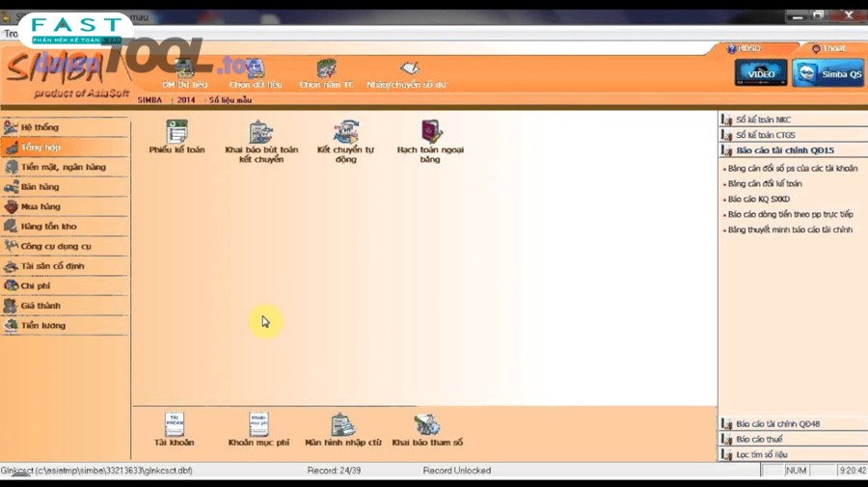This screenshot has height=487, width=868.
Task: Expand Sổ kế toán CTGS section
Action: (x=794, y=135)
